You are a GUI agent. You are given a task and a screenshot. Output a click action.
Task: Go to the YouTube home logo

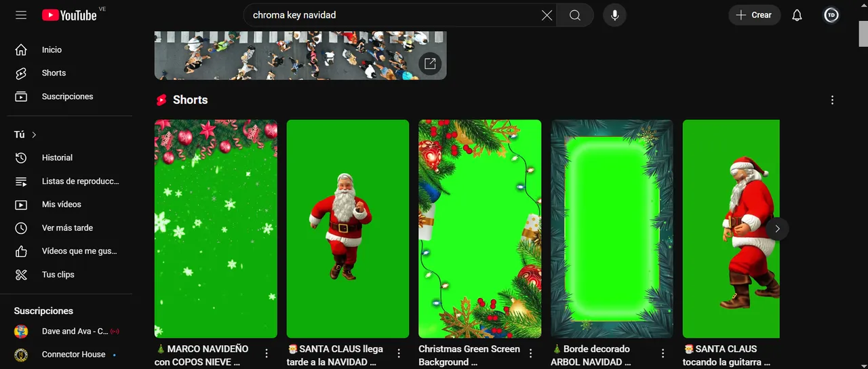[69, 15]
